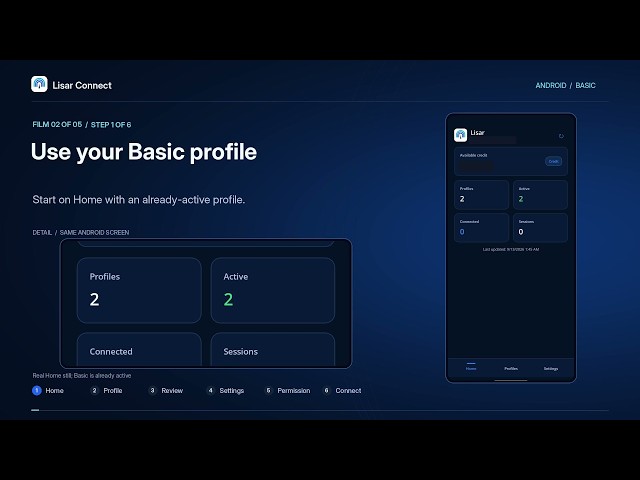Select the enlarged Connected card in detail view

click(x=139, y=349)
